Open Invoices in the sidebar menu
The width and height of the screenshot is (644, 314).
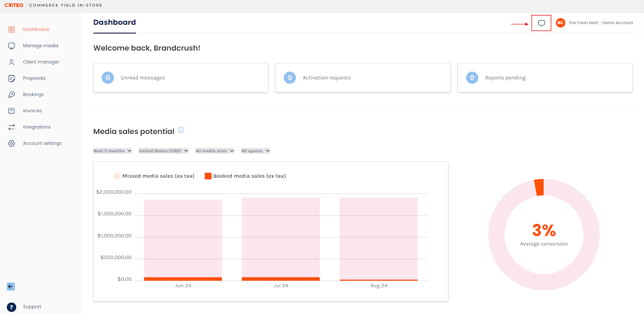(32, 111)
